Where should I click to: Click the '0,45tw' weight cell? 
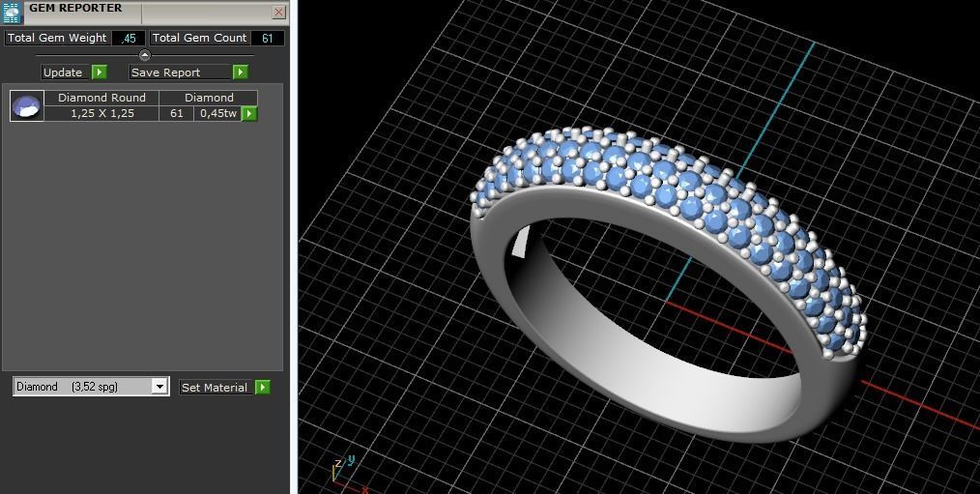point(218,114)
